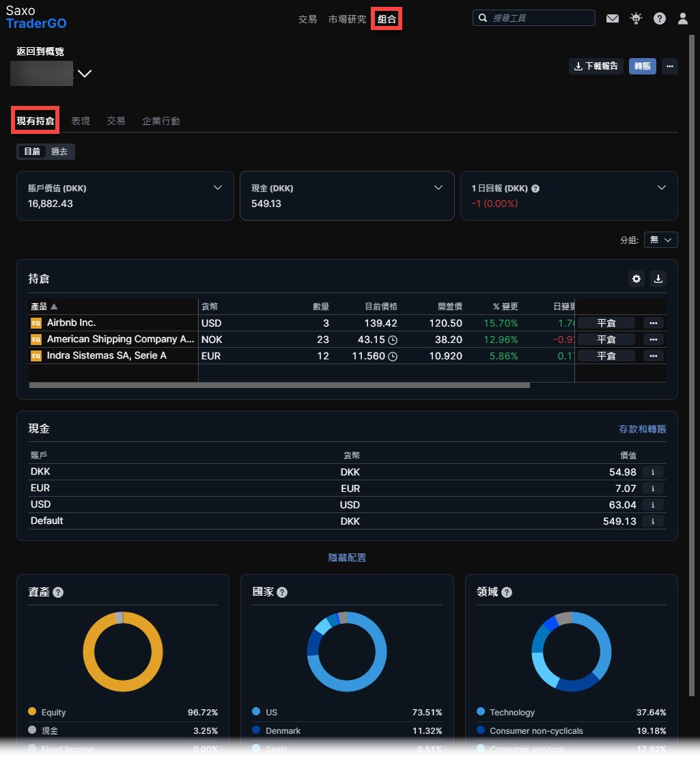The width and height of the screenshot is (700, 757).
Task: Click the 隱藏配置 link
Action: tap(347, 558)
